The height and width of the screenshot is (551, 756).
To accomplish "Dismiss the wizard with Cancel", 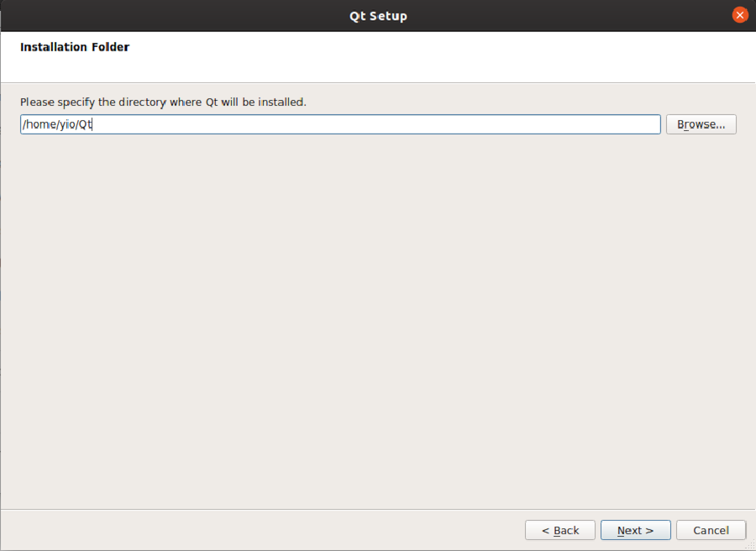I will pos(711,530).
